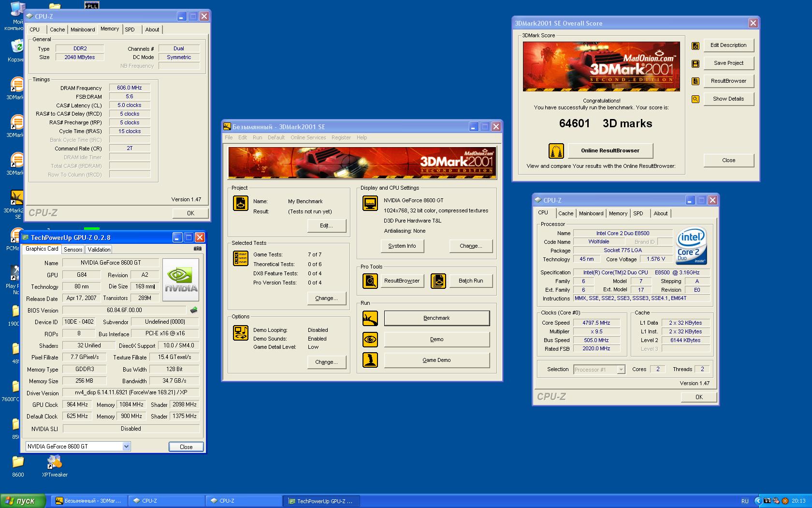Click the Save Project button
This screenshot has width=812, height=508.
[728, 63]
